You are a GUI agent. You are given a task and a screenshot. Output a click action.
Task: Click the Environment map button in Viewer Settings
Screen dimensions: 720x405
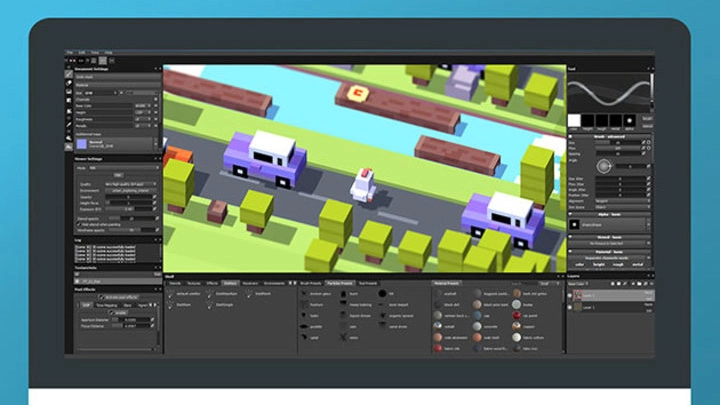click(130, 191)
